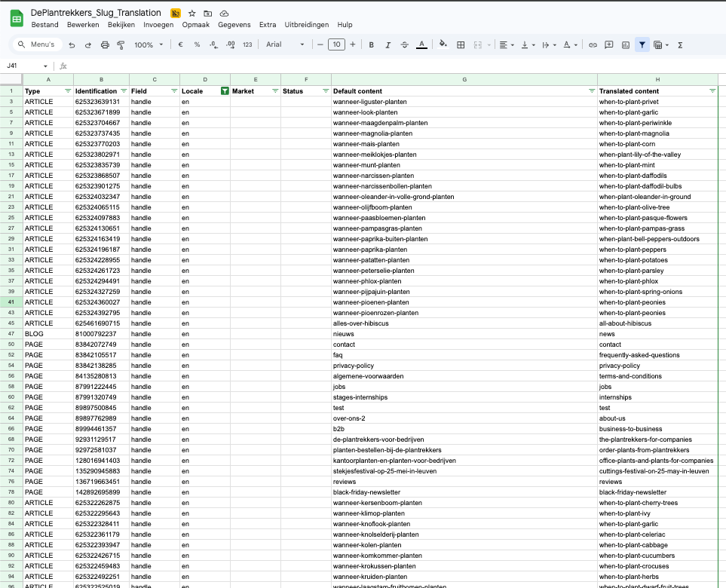The width and height of the screenshot is (726, 588).
Task: Open the text color picker
Action: click(x=421, y=45)
